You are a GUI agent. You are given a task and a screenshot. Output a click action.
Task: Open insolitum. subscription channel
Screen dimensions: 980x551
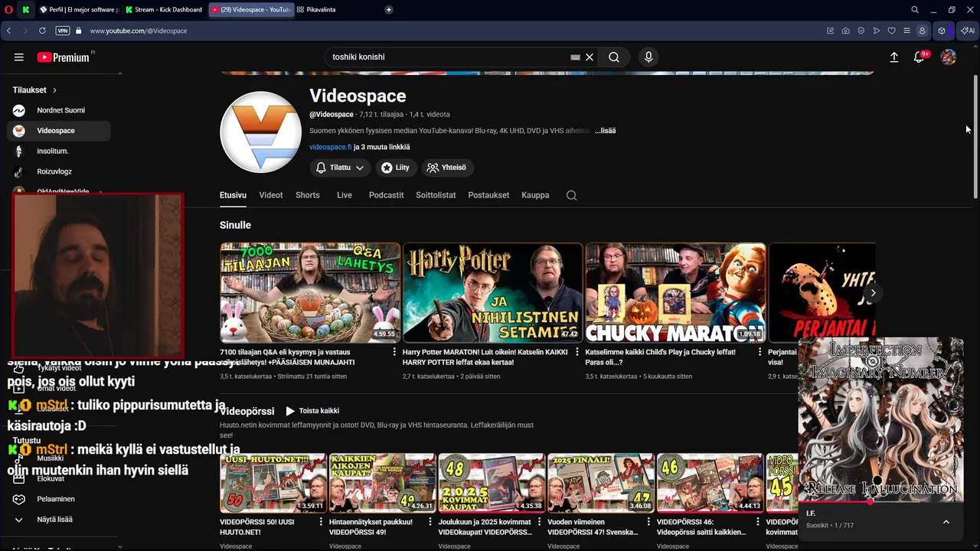point(59,152)
